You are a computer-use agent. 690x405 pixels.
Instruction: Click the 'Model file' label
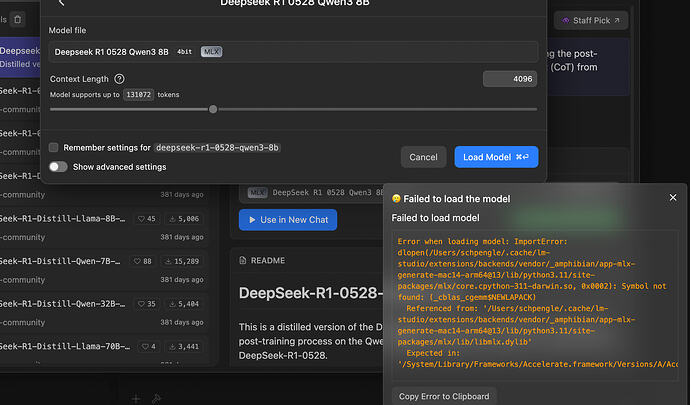(x=67, y=30)
